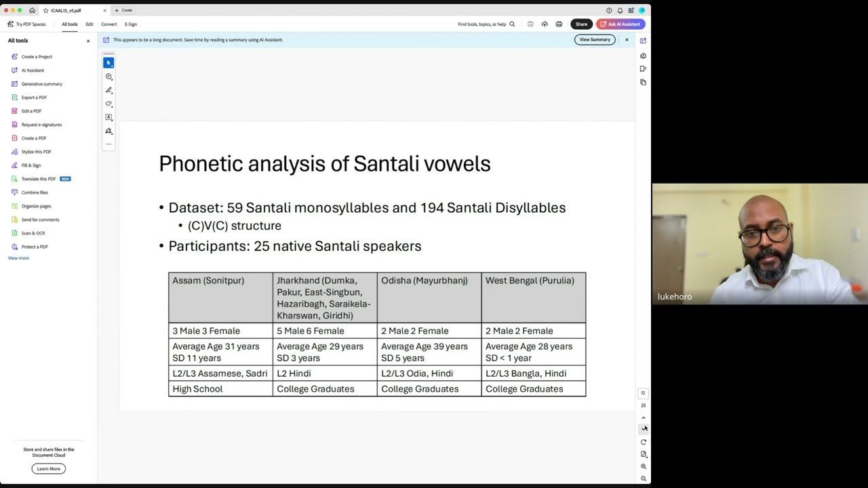Open AI Assistant in tools list
The height and width of the screenshot is (488, 868).
point(33,70)
